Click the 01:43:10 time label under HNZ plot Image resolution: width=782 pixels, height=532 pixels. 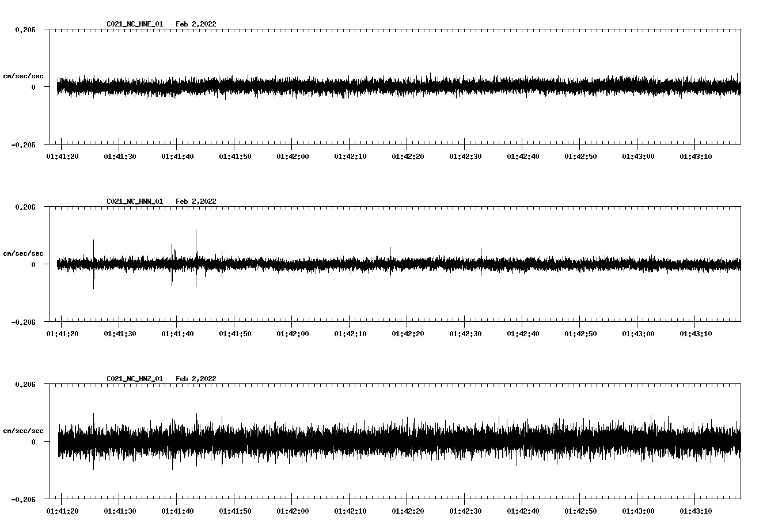pos(696,511)
